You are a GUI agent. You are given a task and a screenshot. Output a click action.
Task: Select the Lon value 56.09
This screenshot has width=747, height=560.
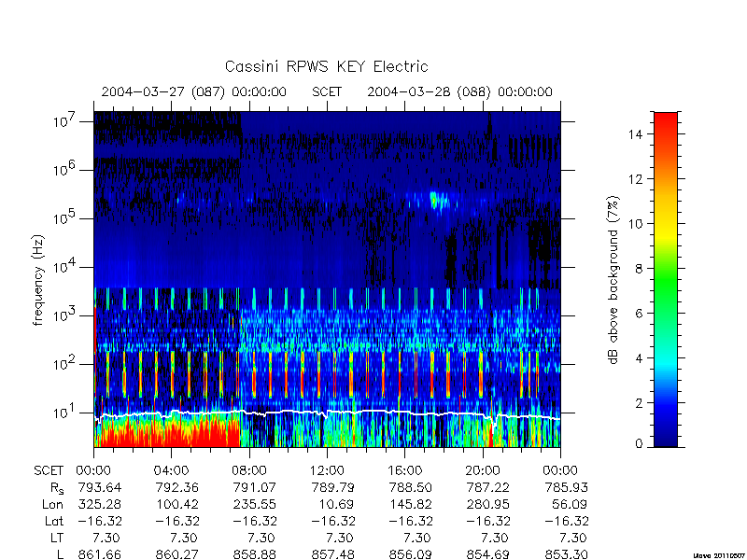[571, 504]
